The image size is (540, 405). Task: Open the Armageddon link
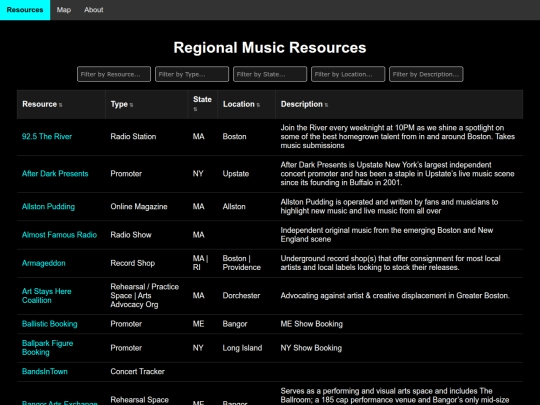[x=43, y=263]
